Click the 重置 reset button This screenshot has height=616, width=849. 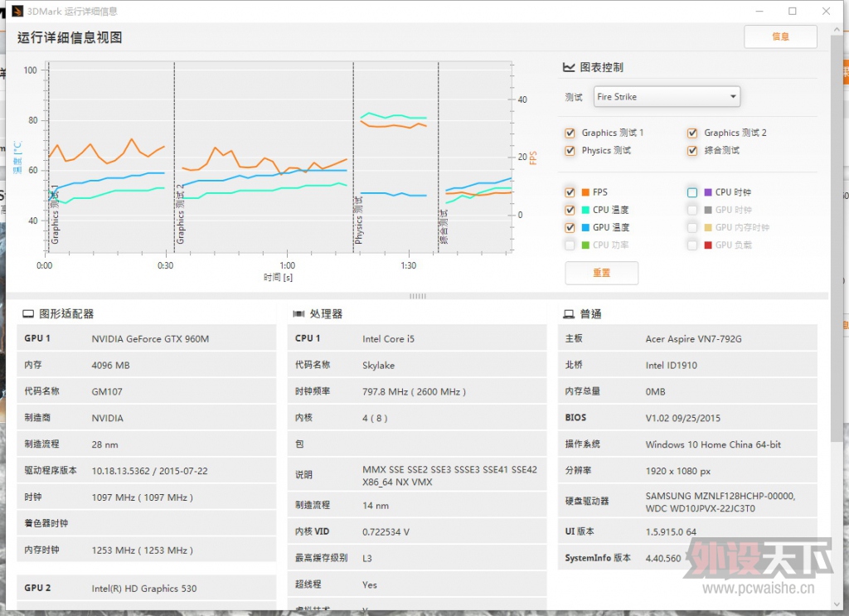tap(602, 273)
